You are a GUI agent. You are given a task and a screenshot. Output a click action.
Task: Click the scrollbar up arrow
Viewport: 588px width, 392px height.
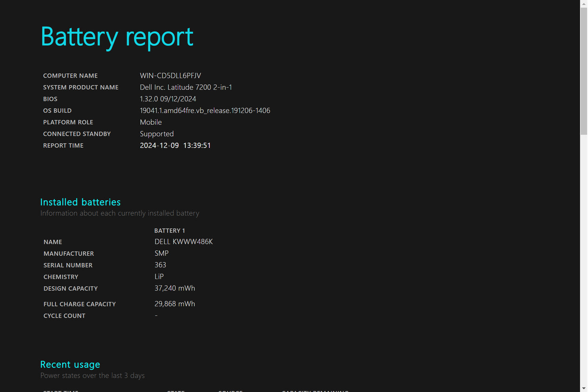(584, 3)
